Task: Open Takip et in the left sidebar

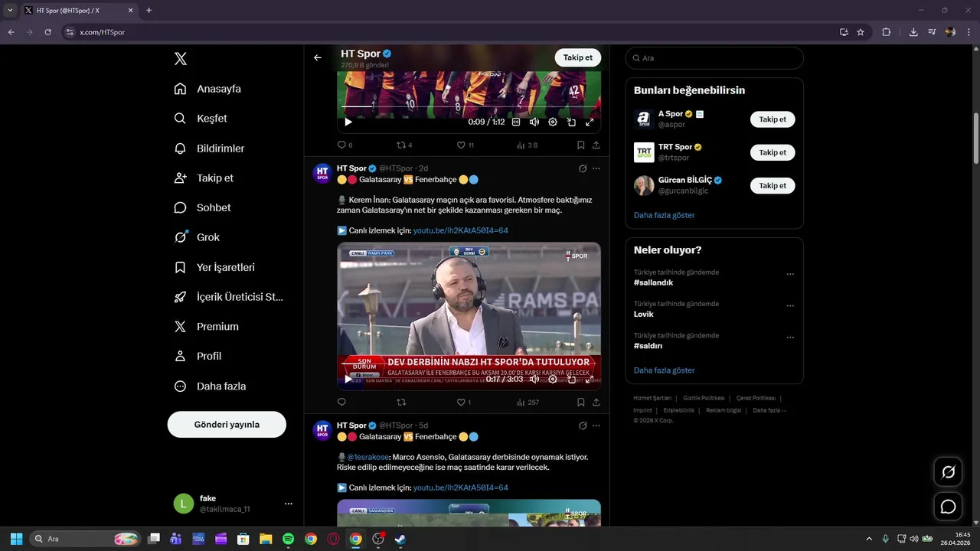Action: [204, 178]
